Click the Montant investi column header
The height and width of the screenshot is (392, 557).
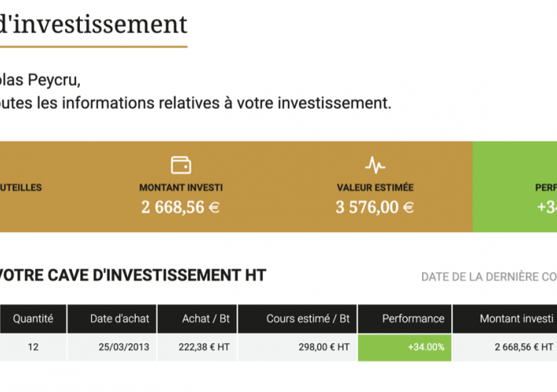tap(504, 318)
